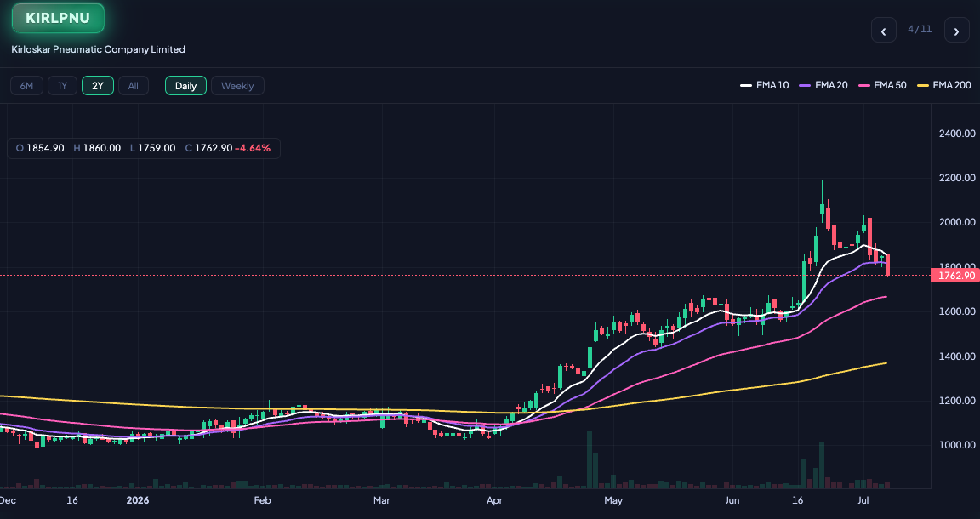Click the -4.64% change value
Screen dimensions: 980x519
[253, 148]
